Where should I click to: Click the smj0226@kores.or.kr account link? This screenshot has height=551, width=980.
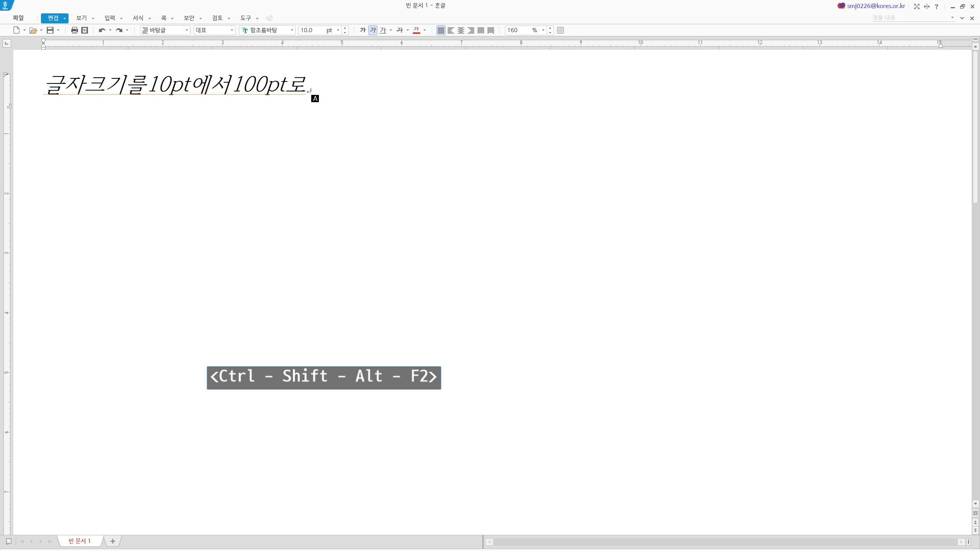(x=876, y=6)
